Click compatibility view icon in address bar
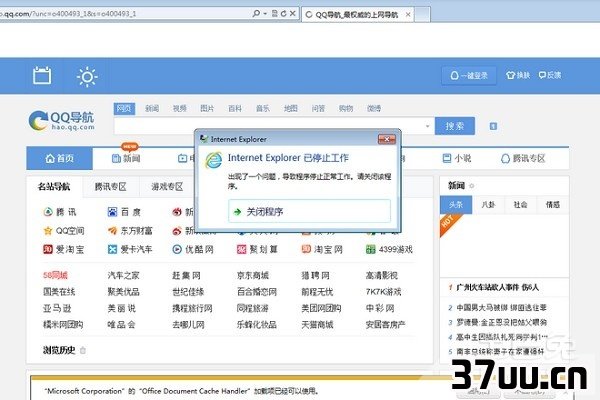600x400 pixels. pyautogui.click(x=274, y=14)
